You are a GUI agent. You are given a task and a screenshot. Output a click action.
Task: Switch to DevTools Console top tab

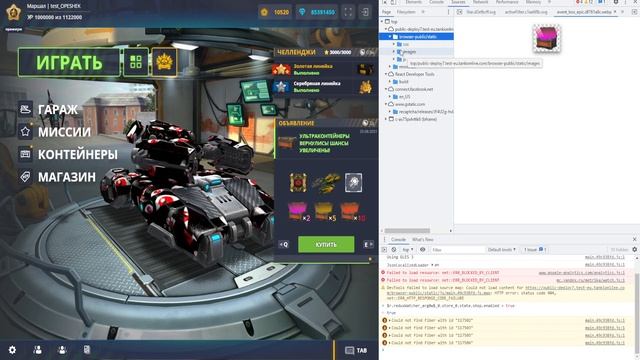(436, 2)
